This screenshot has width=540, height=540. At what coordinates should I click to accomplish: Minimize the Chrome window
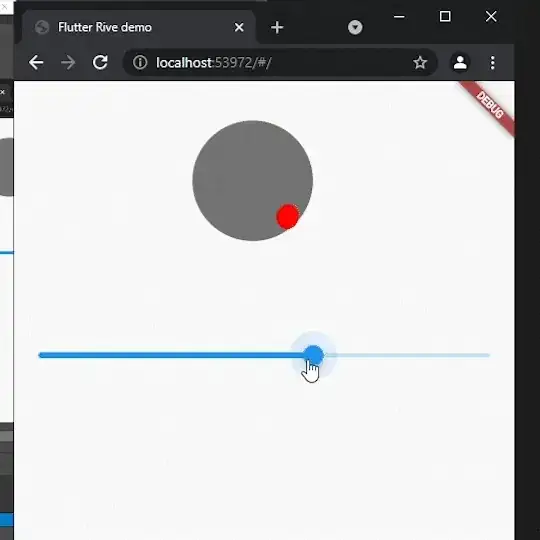[x=399, y=17]
